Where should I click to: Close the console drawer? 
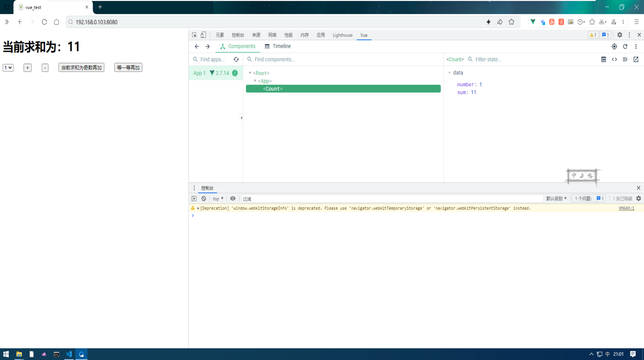(639, 188)
